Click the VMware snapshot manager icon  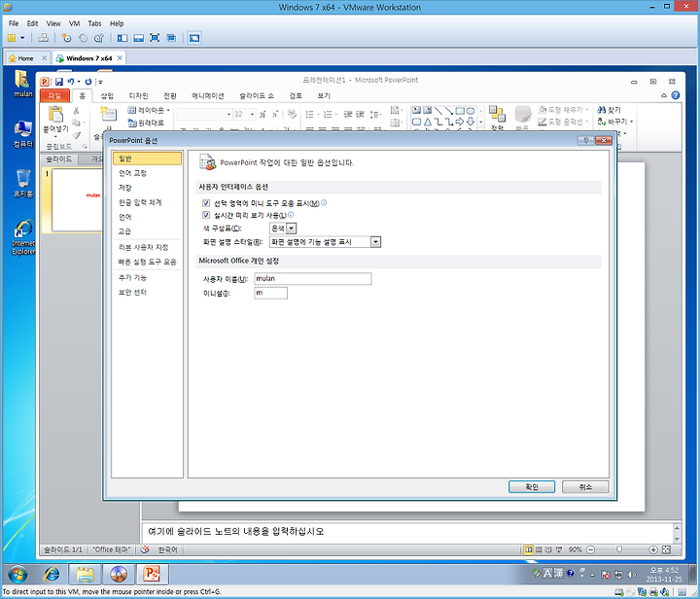click(99, 38)
